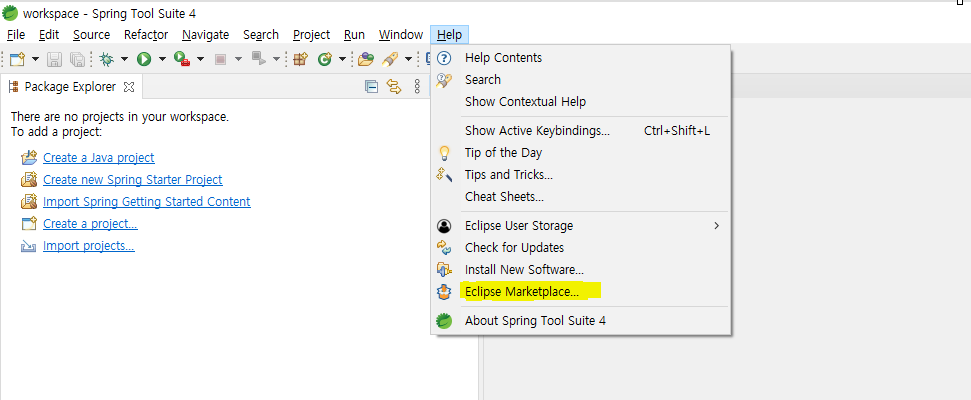Click Create a project... link

click(90, 224)
